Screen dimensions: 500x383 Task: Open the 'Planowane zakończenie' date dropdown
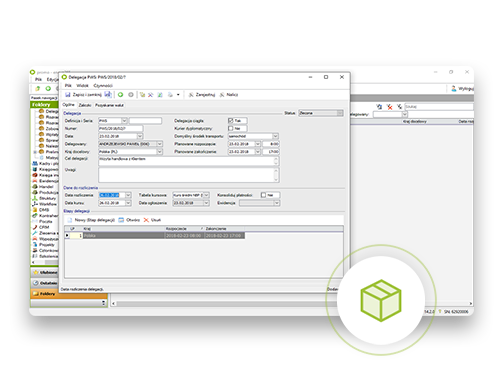tap(258, 152)
